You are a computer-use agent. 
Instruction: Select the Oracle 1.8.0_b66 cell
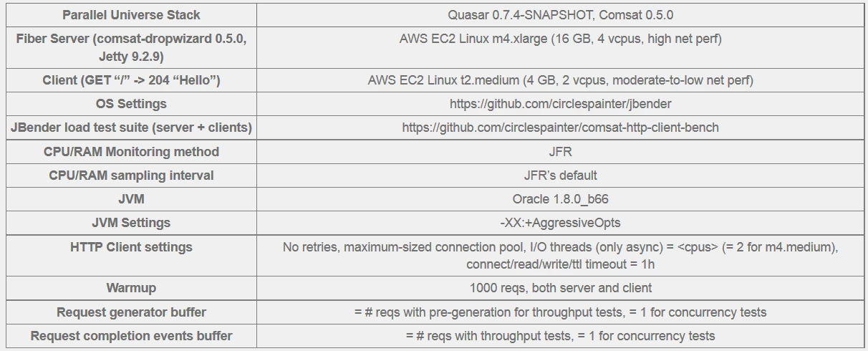(560, 199)
